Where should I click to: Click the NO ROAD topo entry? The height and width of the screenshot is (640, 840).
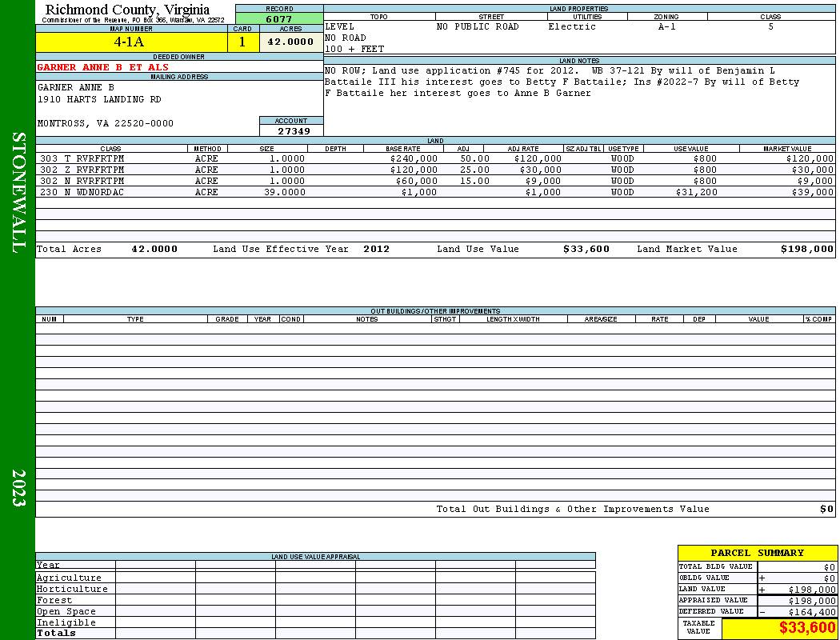(x=346, y=38)
